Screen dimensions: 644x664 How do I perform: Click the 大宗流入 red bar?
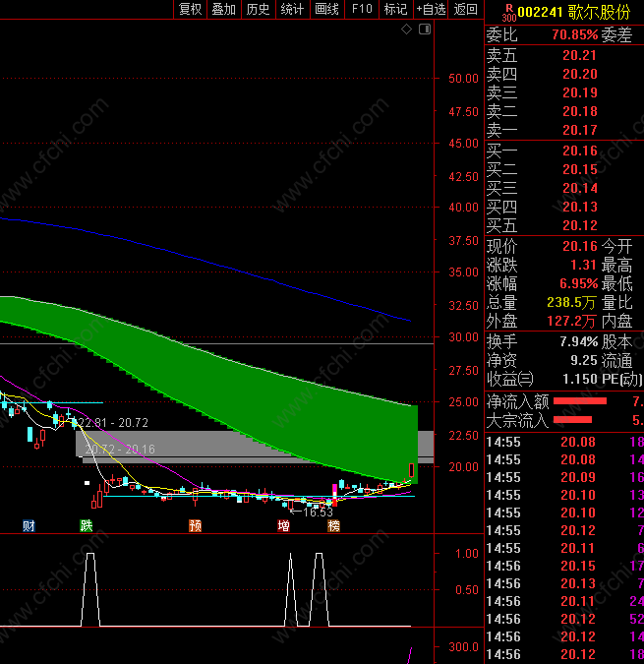point(572,420)
